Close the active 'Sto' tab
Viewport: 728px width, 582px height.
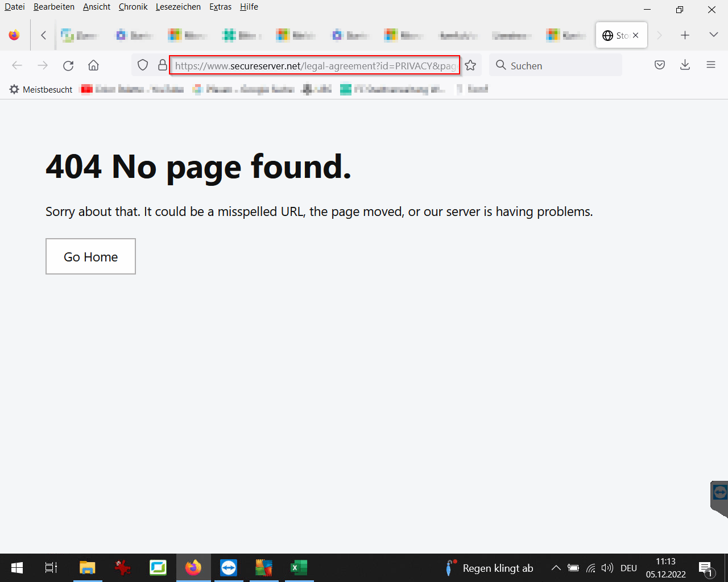point(636,35)
